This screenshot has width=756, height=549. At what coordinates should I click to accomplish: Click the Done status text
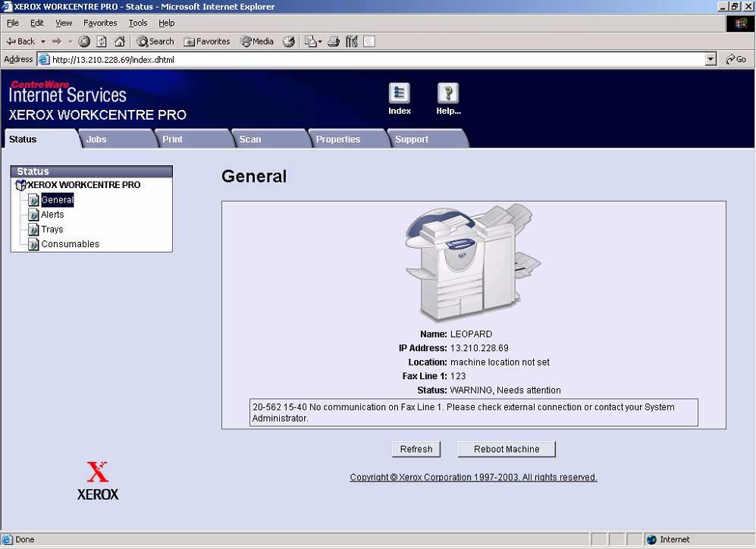coord(24,539)
